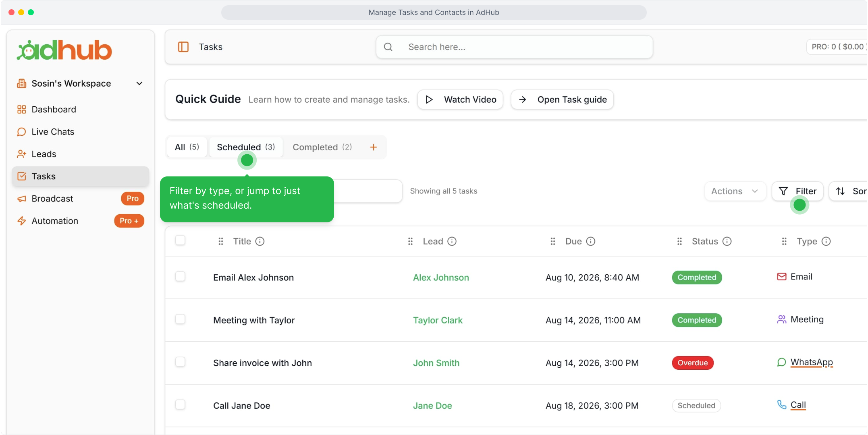
Task: Open the Sort options
Action: coord(848,191)
